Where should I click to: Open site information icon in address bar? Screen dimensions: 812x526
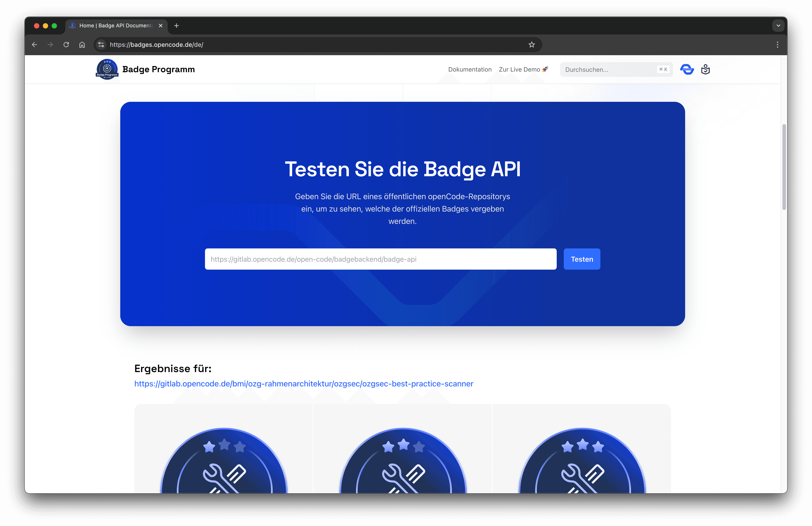[101, 45]
